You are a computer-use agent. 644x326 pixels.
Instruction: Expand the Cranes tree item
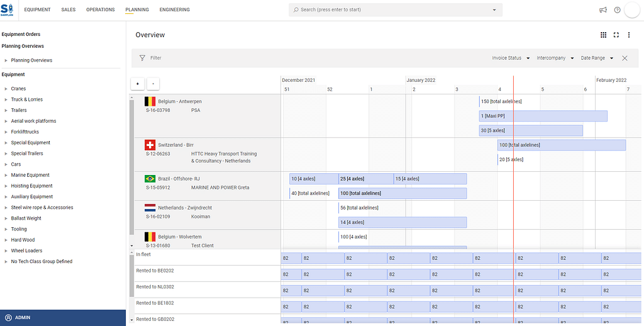pos(6,89)
